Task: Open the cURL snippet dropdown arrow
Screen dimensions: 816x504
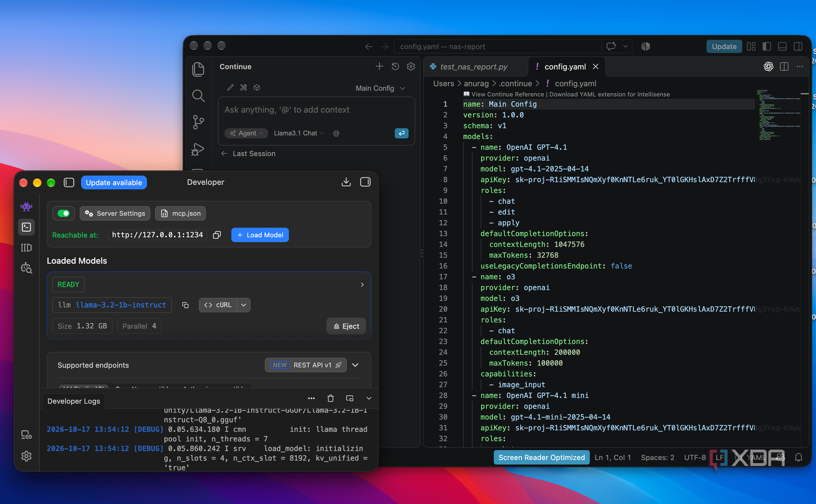Action: click(244, 305)
